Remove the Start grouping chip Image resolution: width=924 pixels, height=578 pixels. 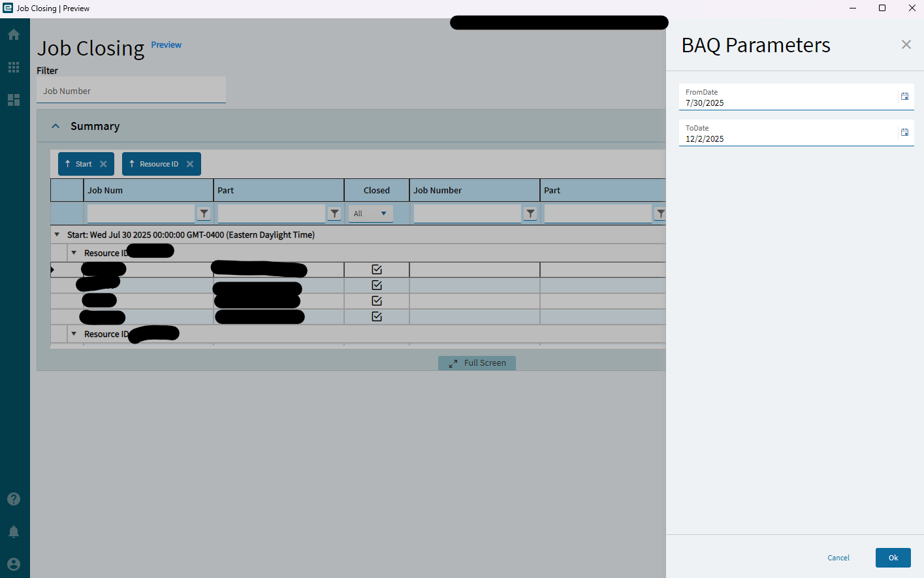click(x=103, y=164)
